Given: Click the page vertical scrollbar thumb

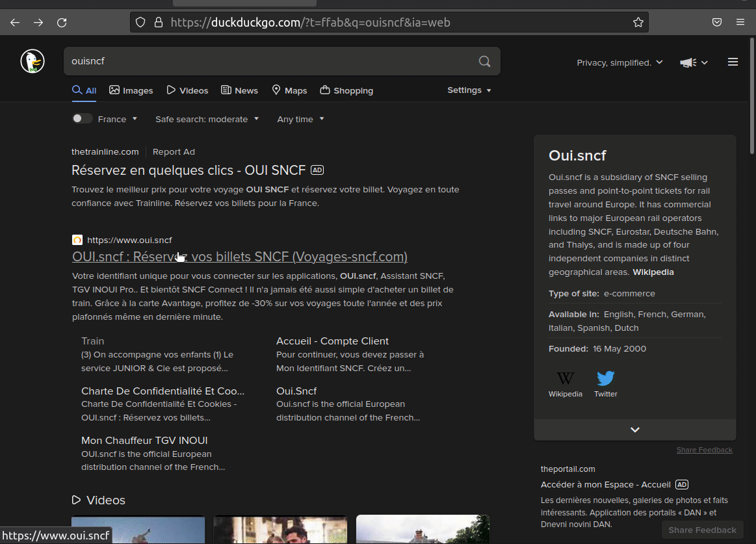Looking at the screenshot, I should click(752, 96).
